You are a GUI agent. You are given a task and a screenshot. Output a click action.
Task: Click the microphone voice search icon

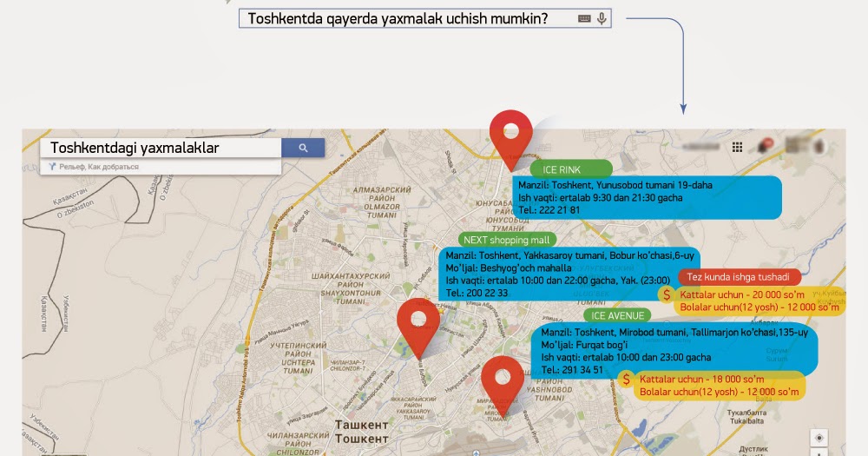pyautogui.click(x=602, y=18)
